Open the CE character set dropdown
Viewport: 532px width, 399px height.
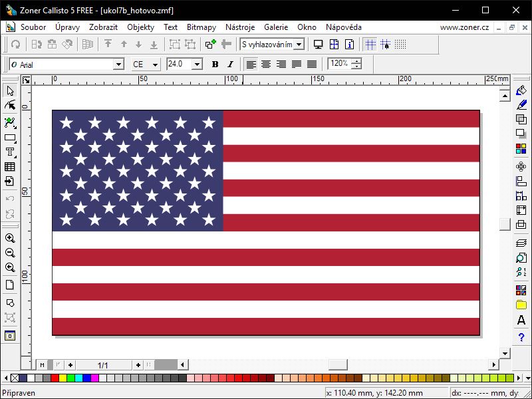[x=155, y=64]
